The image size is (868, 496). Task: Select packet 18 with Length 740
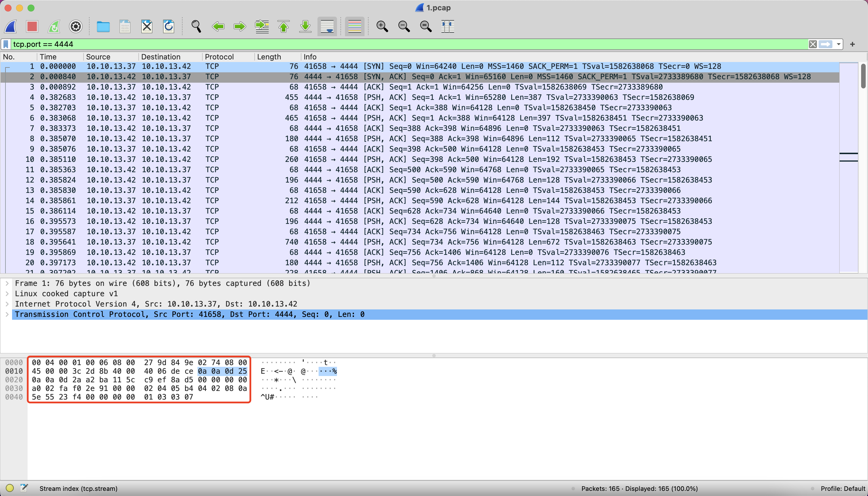[x=420, y=242]
